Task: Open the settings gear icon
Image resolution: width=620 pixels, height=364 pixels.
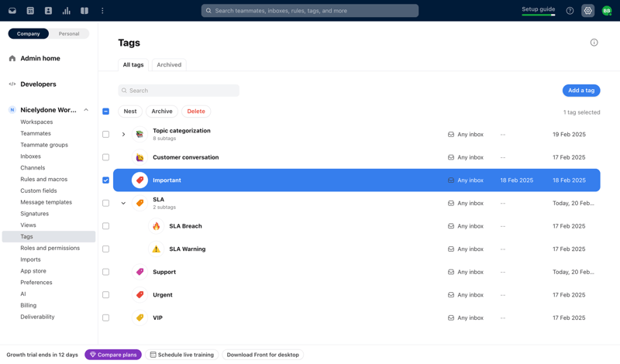Action: point(588,11)
